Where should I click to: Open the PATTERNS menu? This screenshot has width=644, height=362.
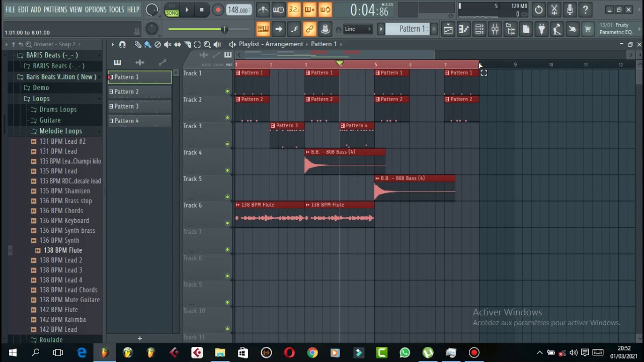pos(55,10)
